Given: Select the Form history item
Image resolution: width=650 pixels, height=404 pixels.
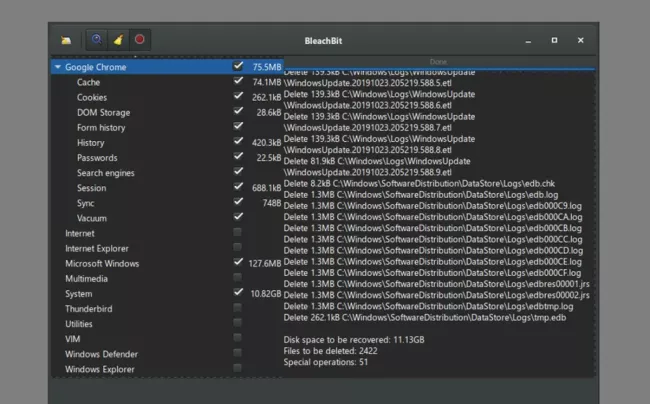Looking at the screenshot, I should click(101, 128).
